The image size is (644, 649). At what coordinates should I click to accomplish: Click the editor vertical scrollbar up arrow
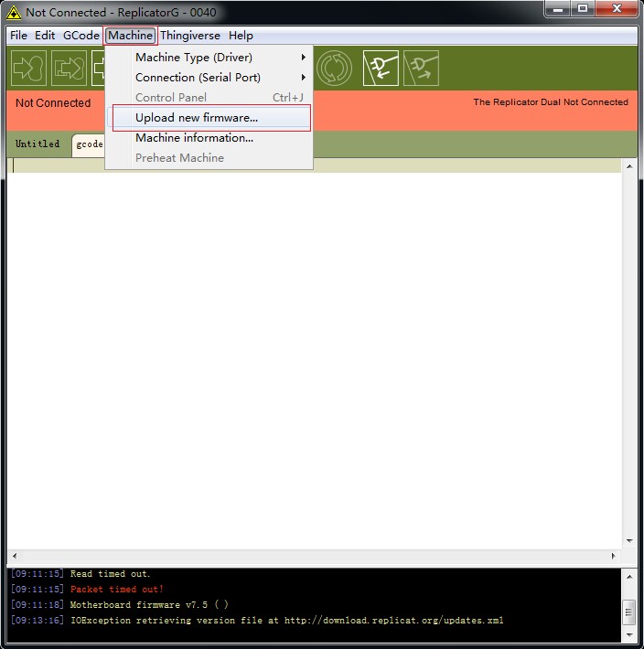click(629, 166)
